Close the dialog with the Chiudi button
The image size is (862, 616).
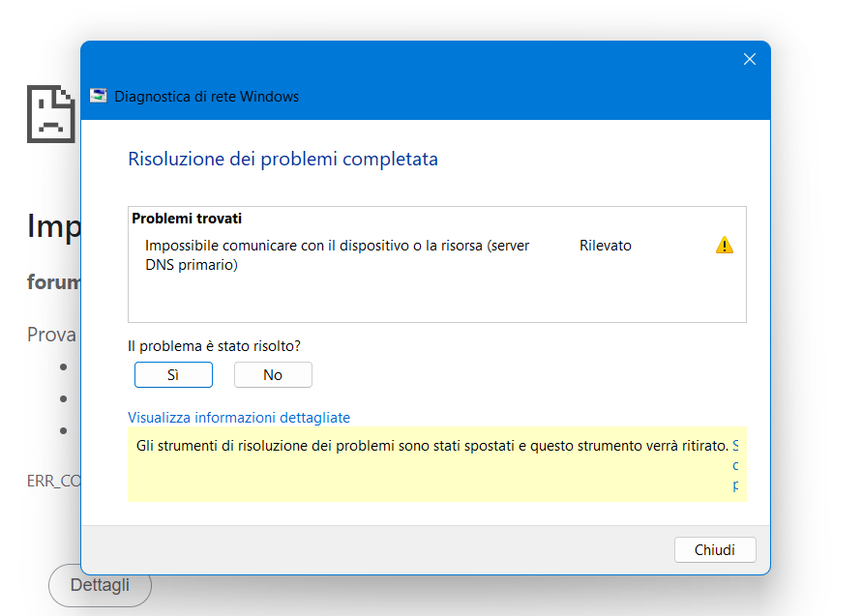715,549
